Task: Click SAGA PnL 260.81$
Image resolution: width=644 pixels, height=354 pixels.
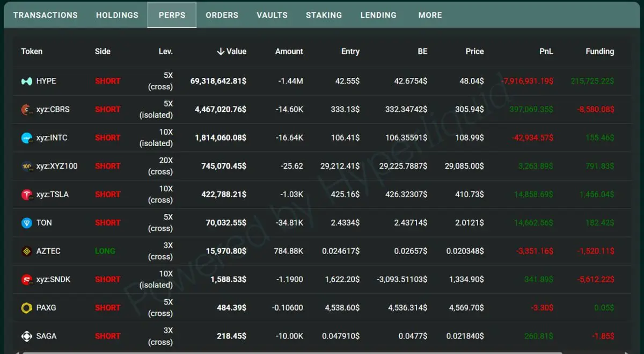Action: coord(539,336)
